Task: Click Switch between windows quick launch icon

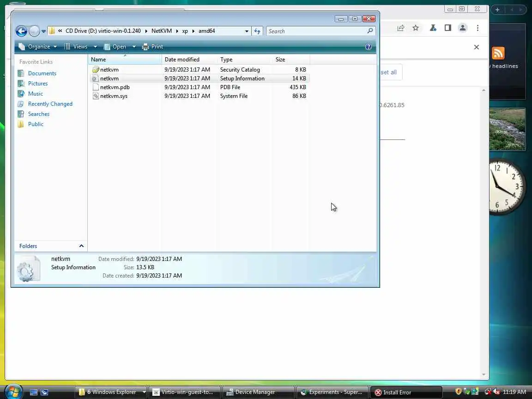Action: (44, 392)
